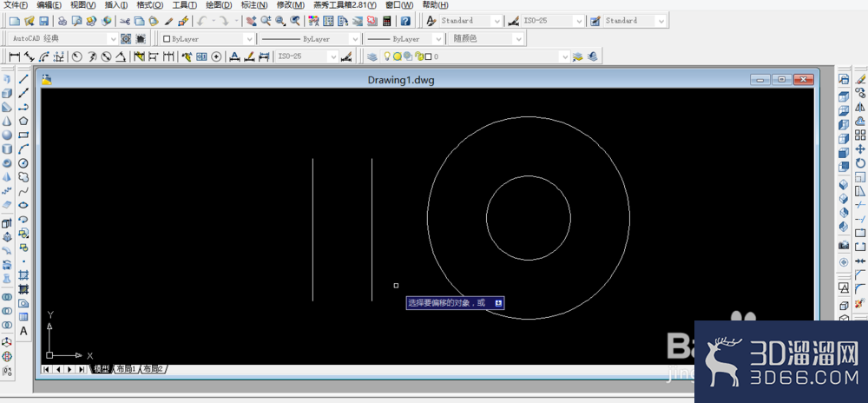Toggle layer 0 lightbulb on/off
The image size is (868, 403).
click(387, 56)
